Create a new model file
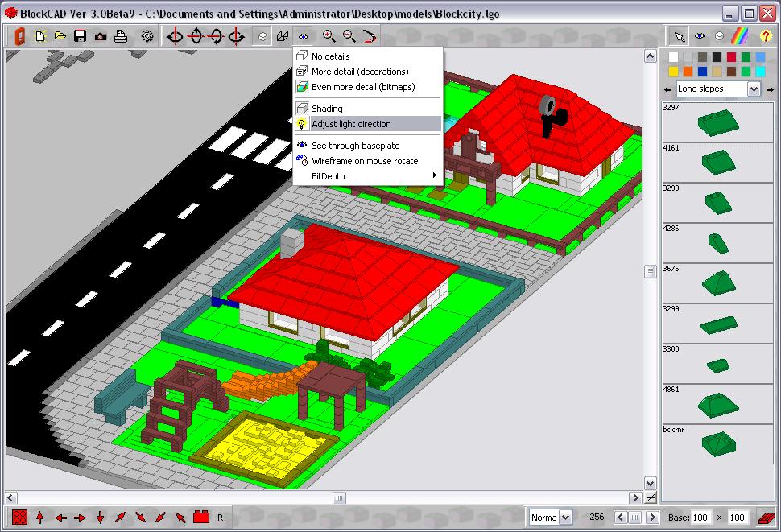This screenshot has width=781, height=532. click(39, 36)
